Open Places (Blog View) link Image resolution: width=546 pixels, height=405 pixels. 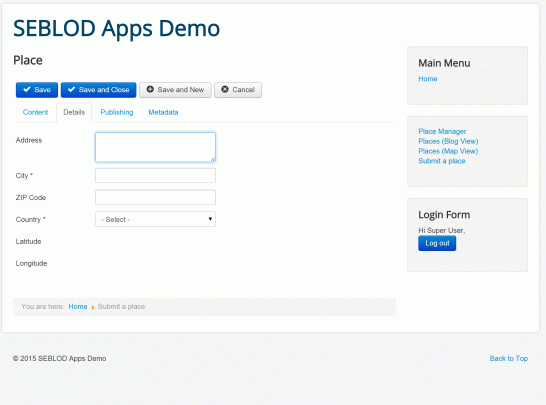click(x=448, y=141)
